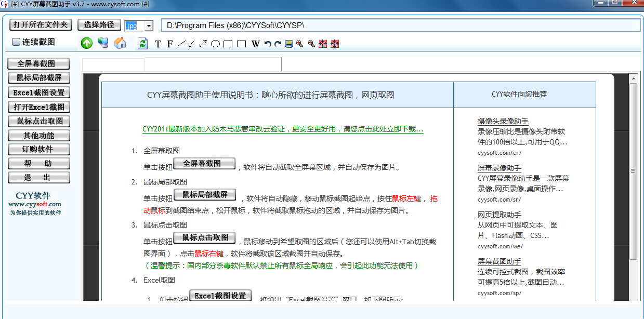Click the first red expand-arrows icon
644x319 pixels.
(x=323, y=44)
